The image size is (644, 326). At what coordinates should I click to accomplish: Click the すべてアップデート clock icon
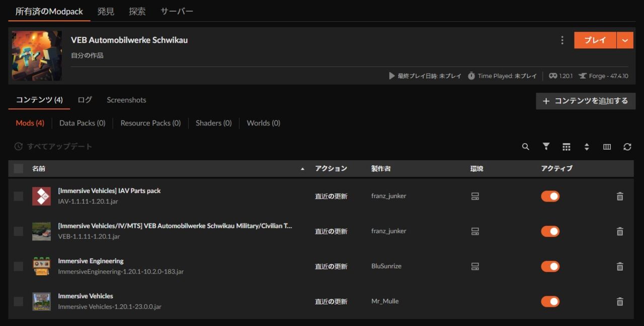coord(19,147)
